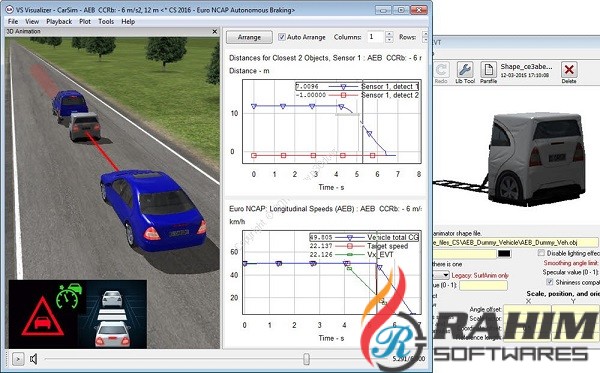
Task: Close the VS Visualizer window
Action: [x=419, y=10]
